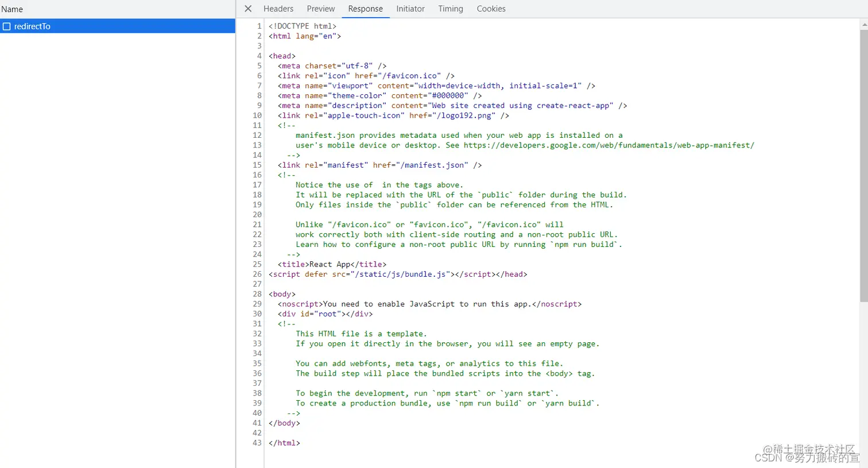Click the description meta tag line
Image resolution: width=868 pixels, height=468 pixels.
pos(452,105)
